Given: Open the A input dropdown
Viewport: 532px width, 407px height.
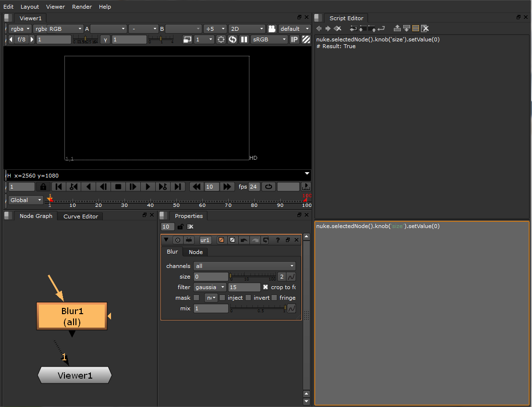Looking at the screenshot, I should point(109,29).
